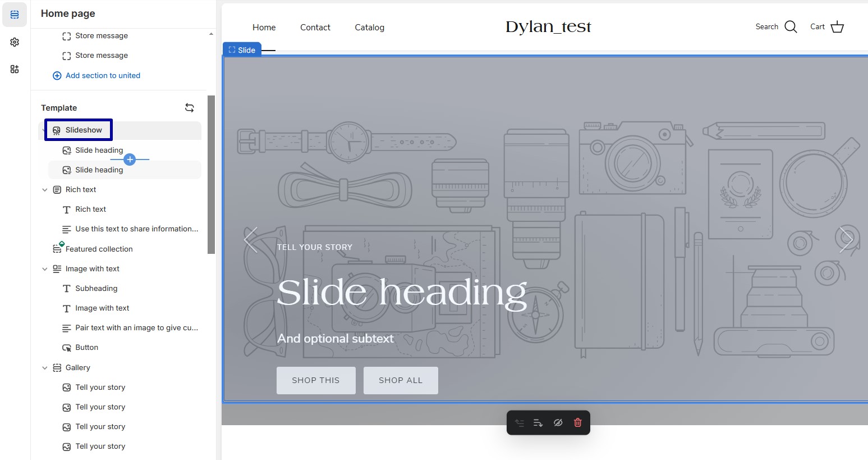Click the sidebar vertical scrollbar
The image size is (868, 460).
click(211, 174)
